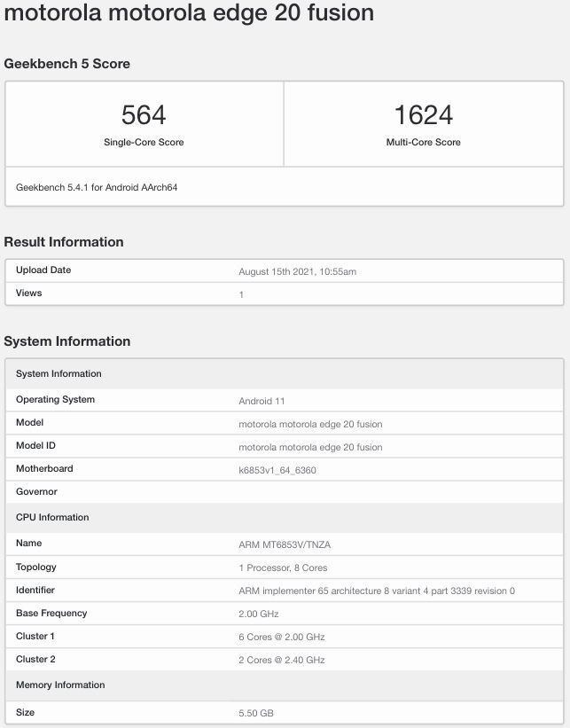Click the bold 'System Information' section heading
The image size is (570, 728).
pos(66,341)
